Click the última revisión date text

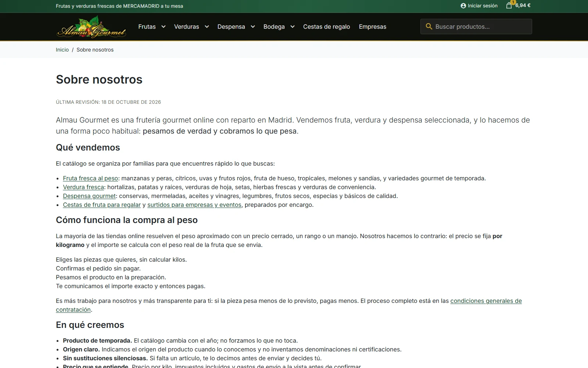coord(108,102)
